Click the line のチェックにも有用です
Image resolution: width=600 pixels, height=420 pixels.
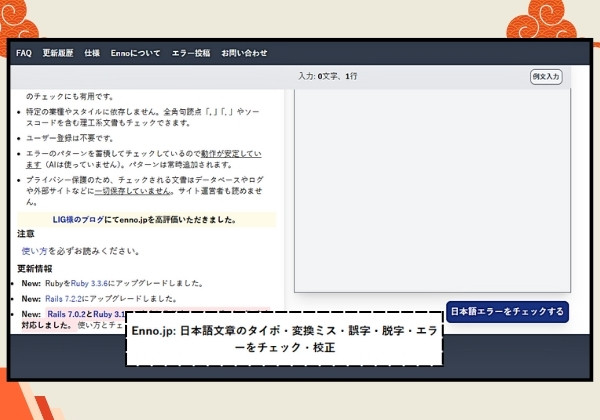(x=70, y=96)
